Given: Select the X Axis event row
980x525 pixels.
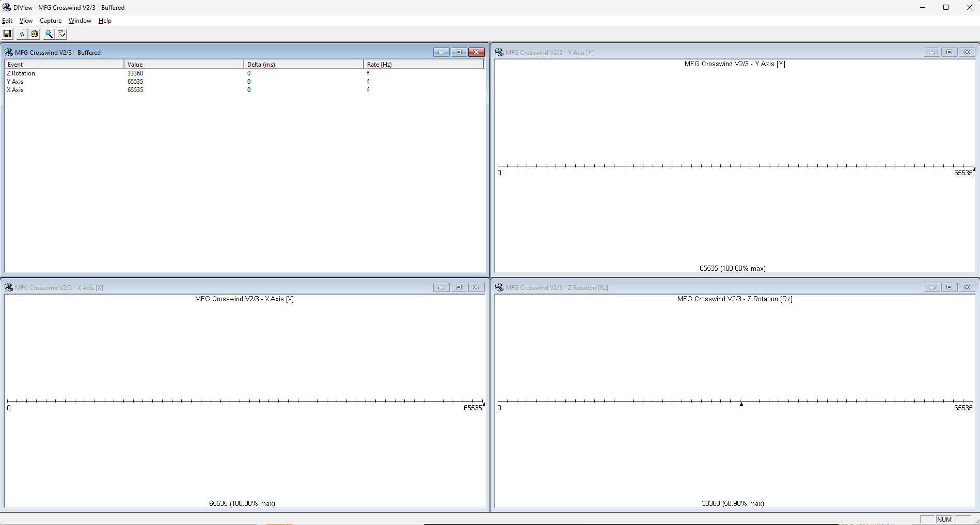Looking at the screenshot, I should (x=244, y=90).
